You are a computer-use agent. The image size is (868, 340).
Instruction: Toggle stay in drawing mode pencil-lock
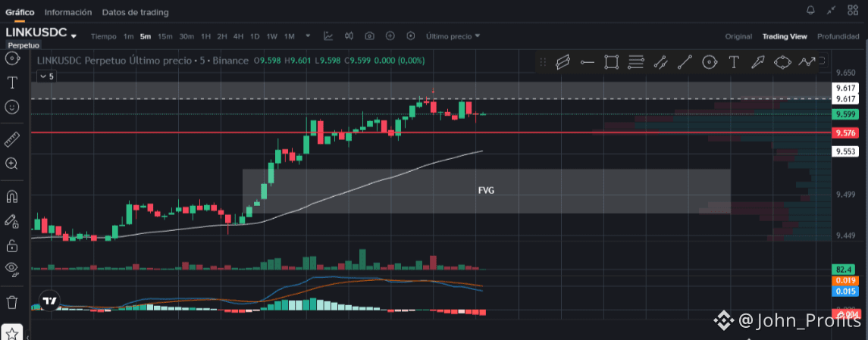tap(12, 220)
